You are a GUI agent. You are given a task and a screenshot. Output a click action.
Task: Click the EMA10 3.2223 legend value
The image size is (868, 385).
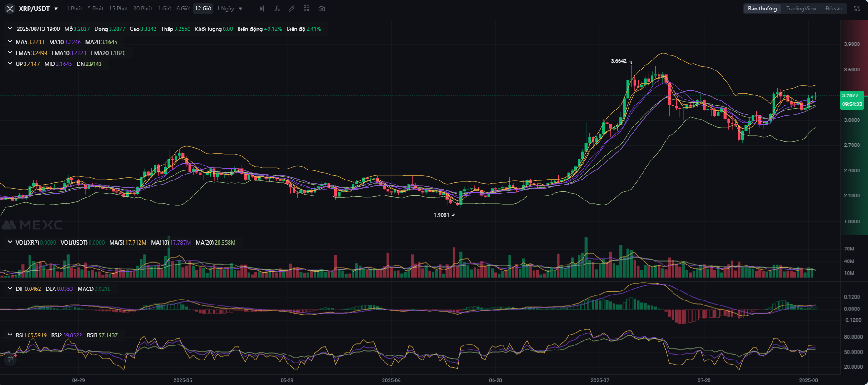point(69,53)
